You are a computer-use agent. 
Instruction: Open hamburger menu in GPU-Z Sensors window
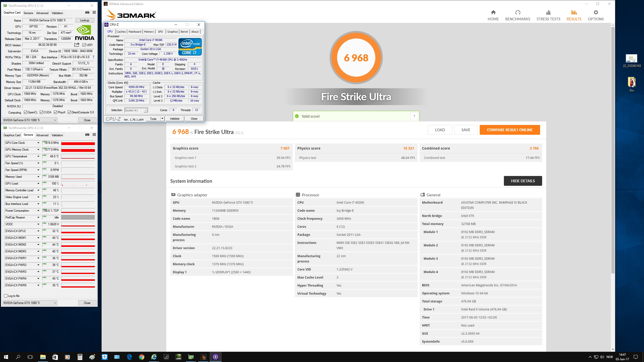click(94, 135)
